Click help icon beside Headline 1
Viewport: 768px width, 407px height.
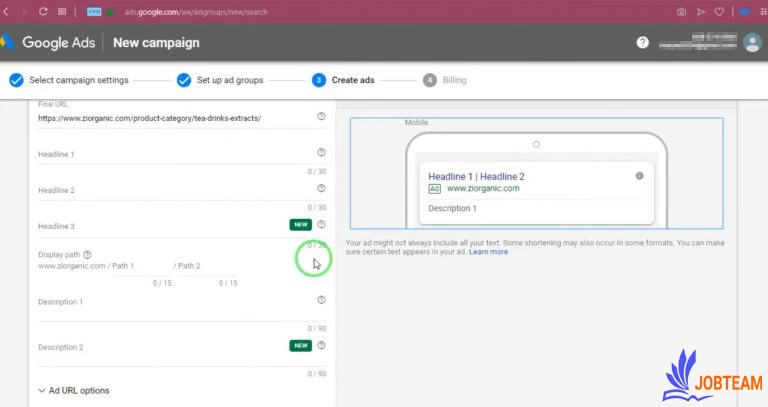321,153
